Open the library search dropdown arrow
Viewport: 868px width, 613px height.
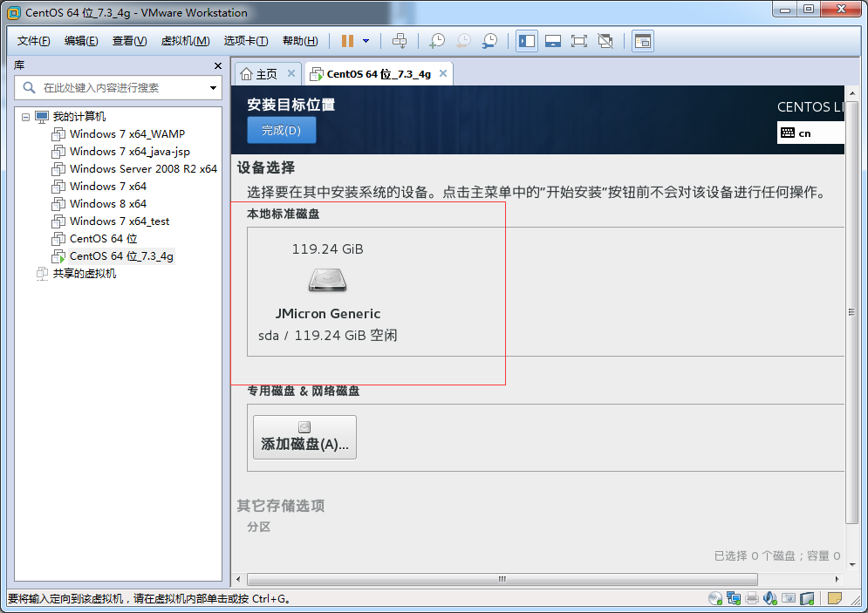[213, 88]
